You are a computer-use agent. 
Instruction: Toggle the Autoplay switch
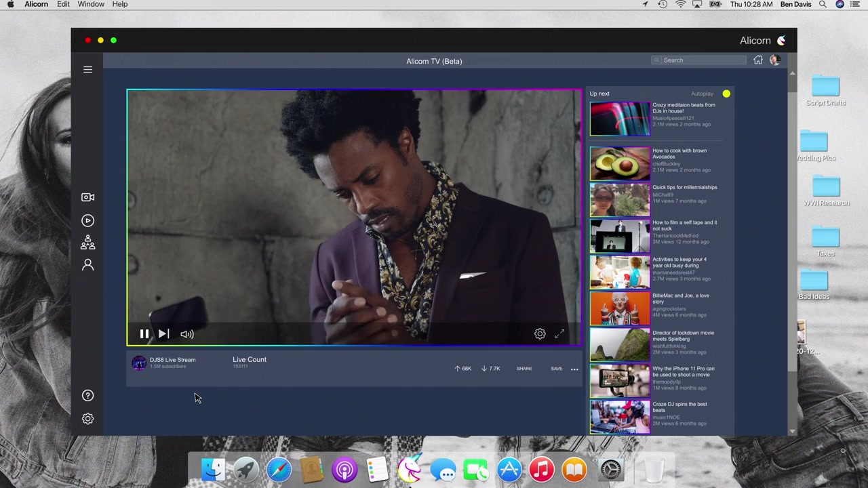pyautogui.click(x=726, y=94)
